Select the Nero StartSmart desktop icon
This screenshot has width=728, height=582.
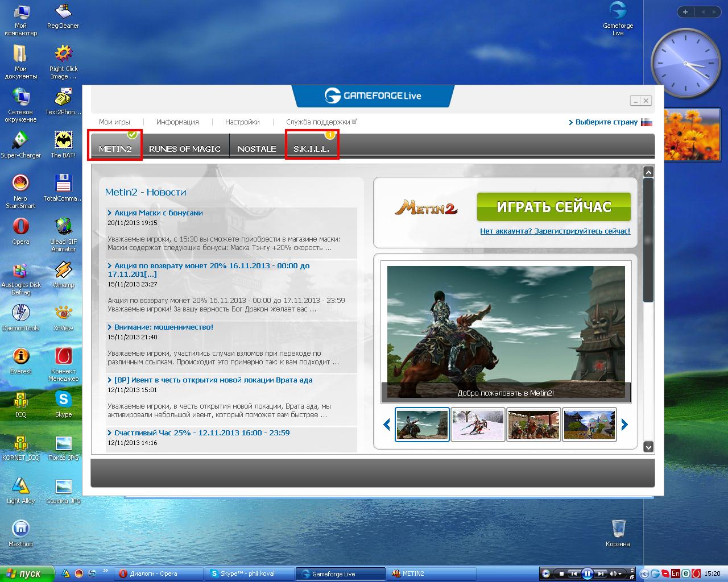coord(20,192)
